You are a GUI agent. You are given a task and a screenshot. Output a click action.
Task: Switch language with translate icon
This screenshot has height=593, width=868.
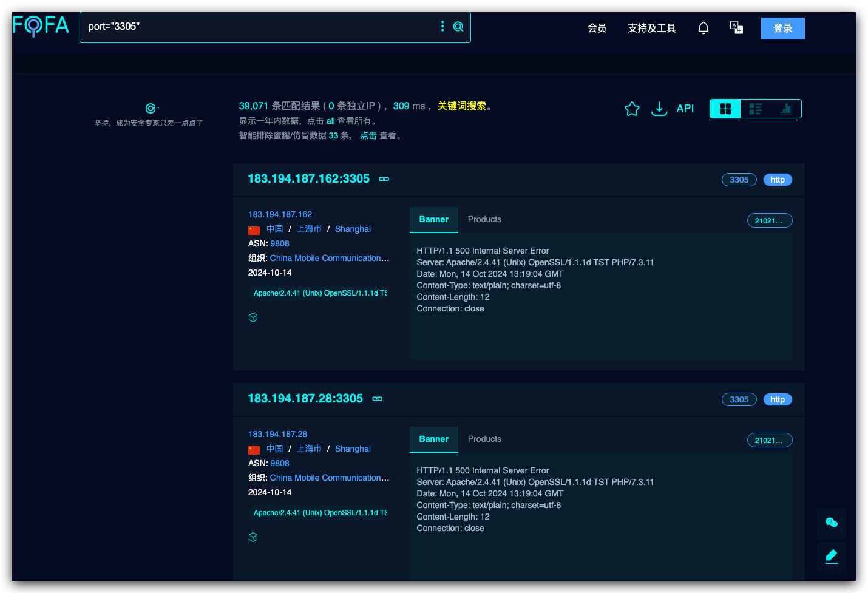[736, 27]
